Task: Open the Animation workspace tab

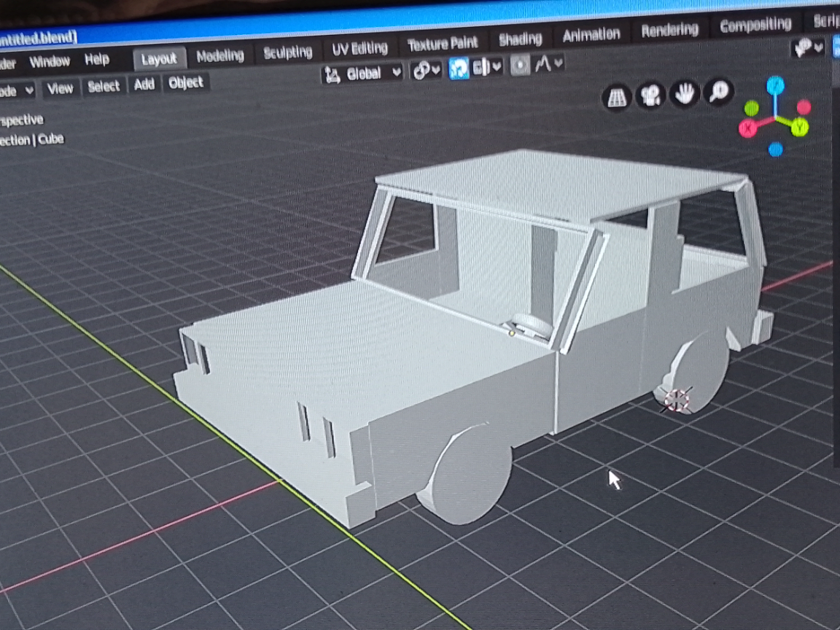Action: pos(591,35)
